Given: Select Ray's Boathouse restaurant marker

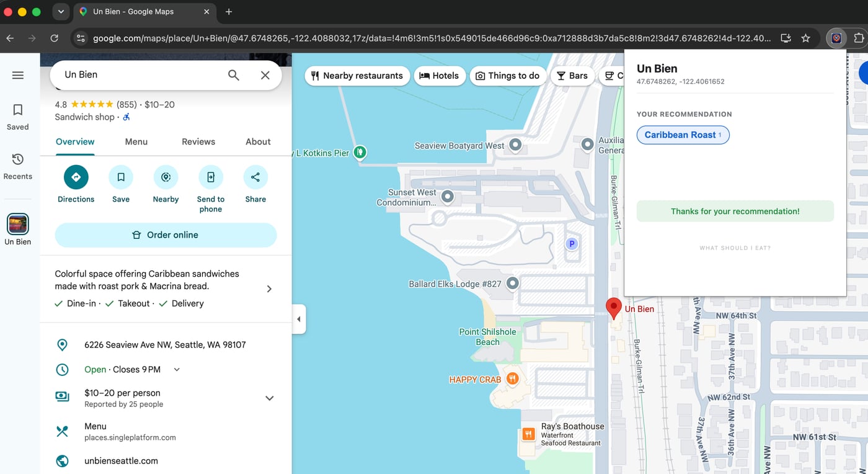Looking at the screenshot, I should point(528,434).
